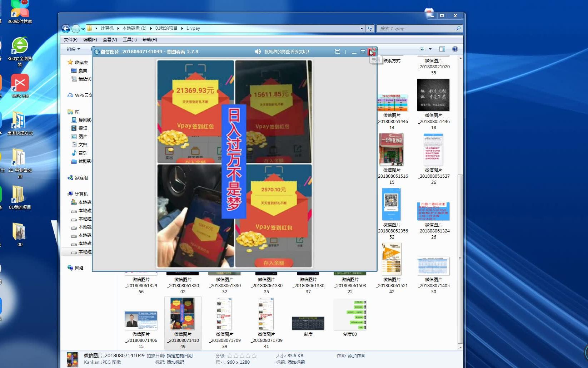
Task: Select thumbnail 微信图片_20180807170941
Action: pos(266,314)
